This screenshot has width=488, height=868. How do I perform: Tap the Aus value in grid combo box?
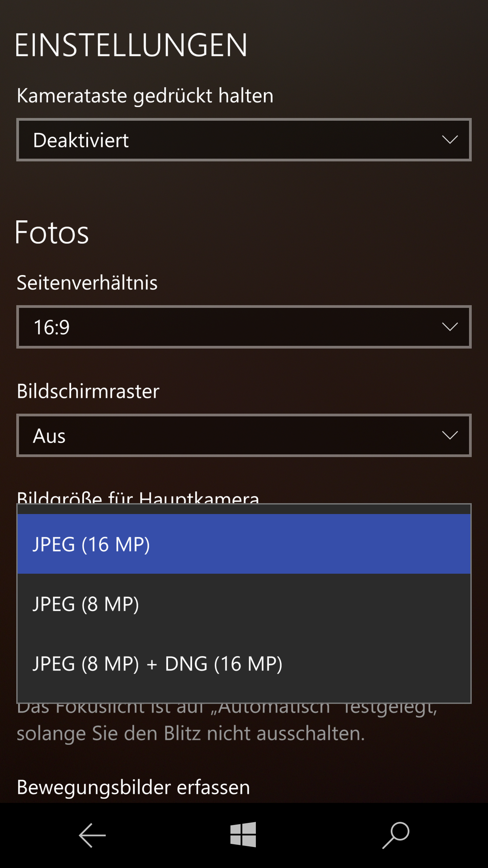tap(49, 436)
